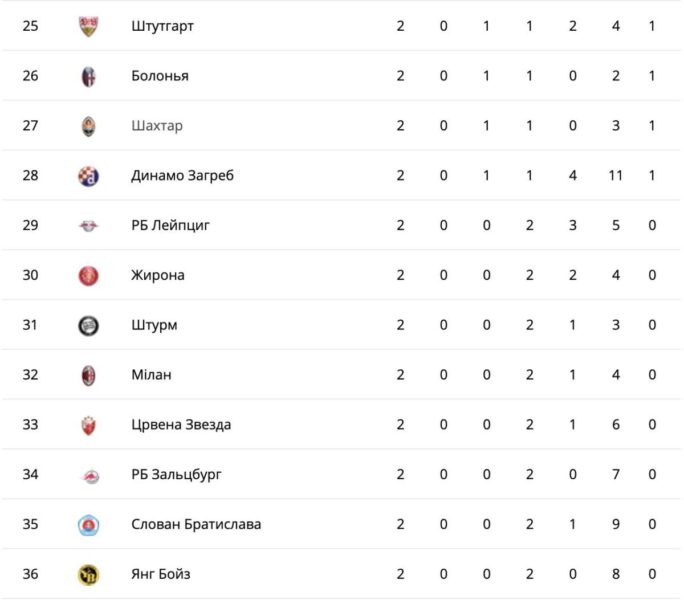684x600 pixels.
Task: Click the Слован Братислава blue crest
Action: click(89, 525)
